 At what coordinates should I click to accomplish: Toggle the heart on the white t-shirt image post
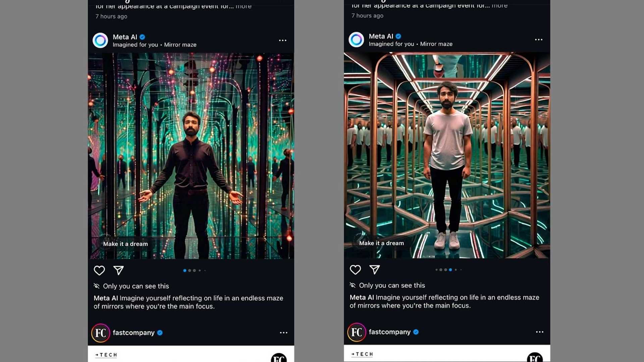point(355,270)
